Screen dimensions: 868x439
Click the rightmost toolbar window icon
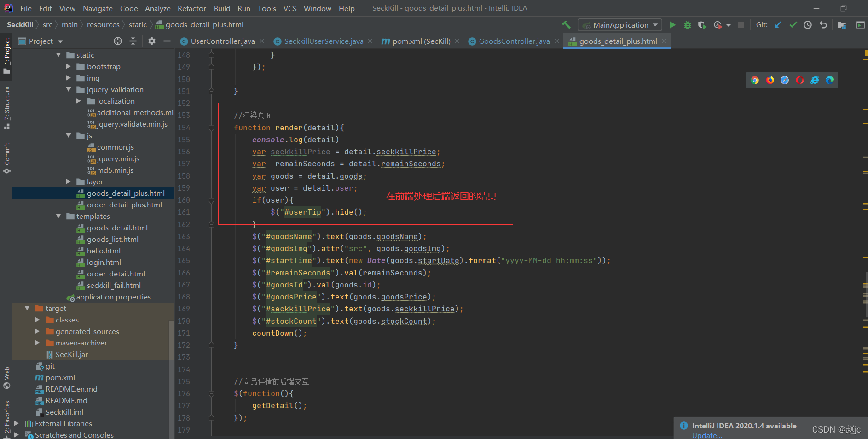(860, 25)
